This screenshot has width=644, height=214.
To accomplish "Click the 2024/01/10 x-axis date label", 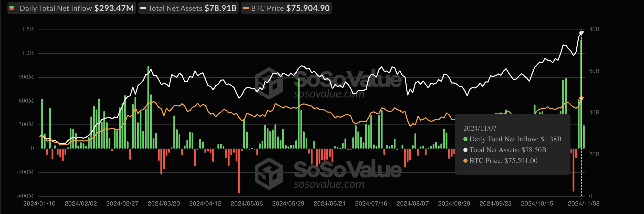I will point(39,203).
